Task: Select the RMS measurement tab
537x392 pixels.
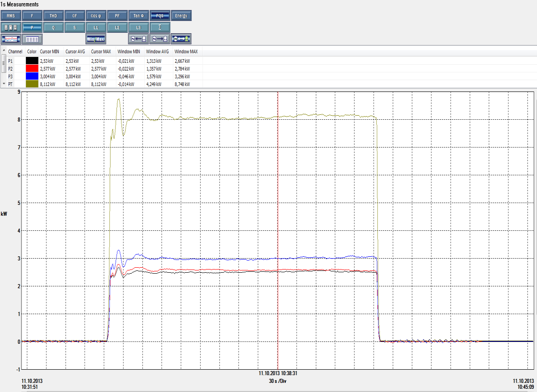Action: click(x=11, y=16)
